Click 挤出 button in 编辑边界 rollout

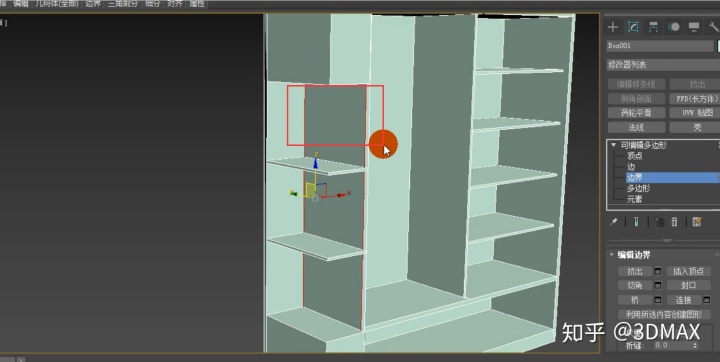coord(635,272)
